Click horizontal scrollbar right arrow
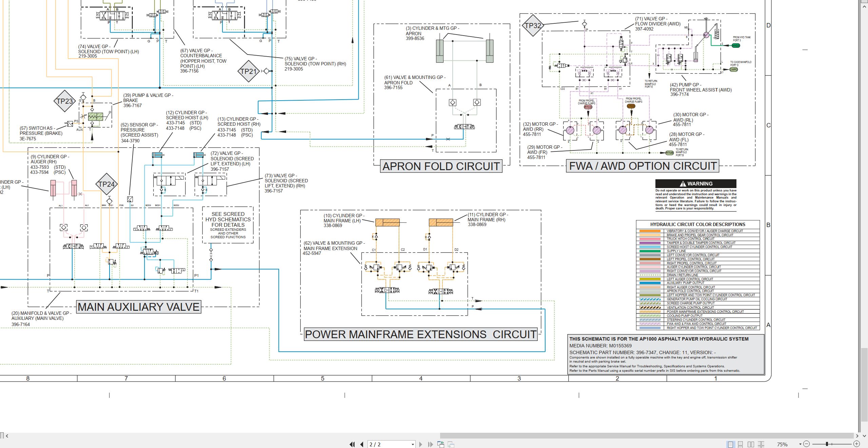This screenshot has width=868, height=448. 857,436
